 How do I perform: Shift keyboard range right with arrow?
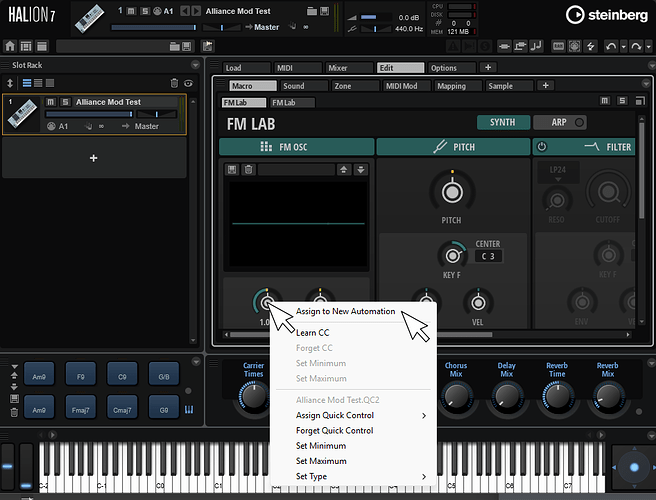point(601,435)
